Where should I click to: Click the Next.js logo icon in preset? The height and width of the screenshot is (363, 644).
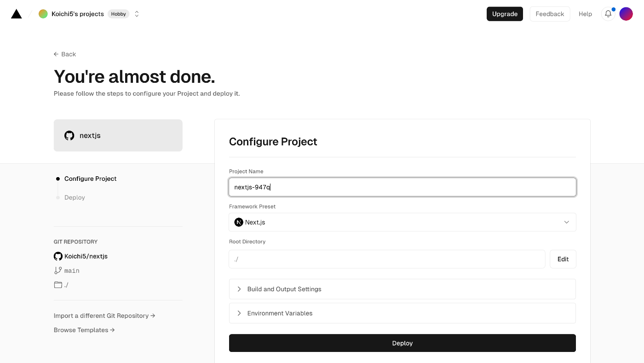pos(239,222)
